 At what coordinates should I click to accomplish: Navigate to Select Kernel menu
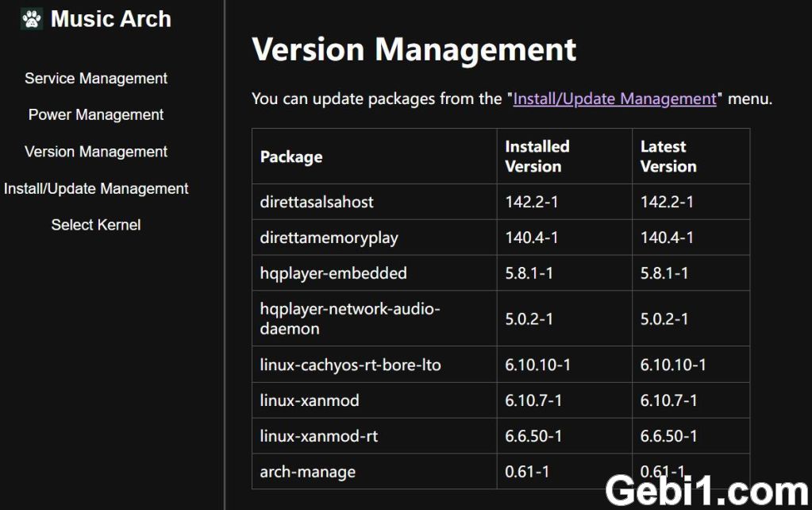(96, 225)
